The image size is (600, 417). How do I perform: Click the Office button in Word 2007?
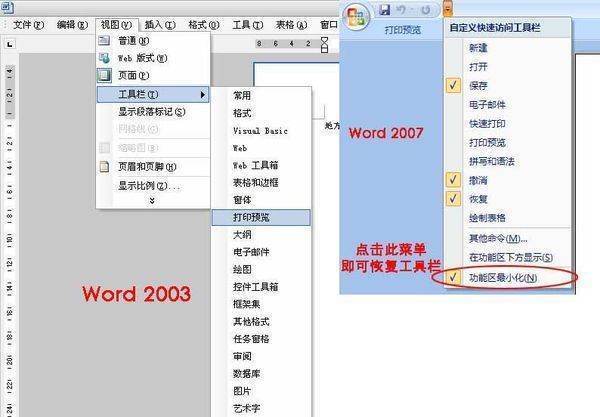[357, 17]
